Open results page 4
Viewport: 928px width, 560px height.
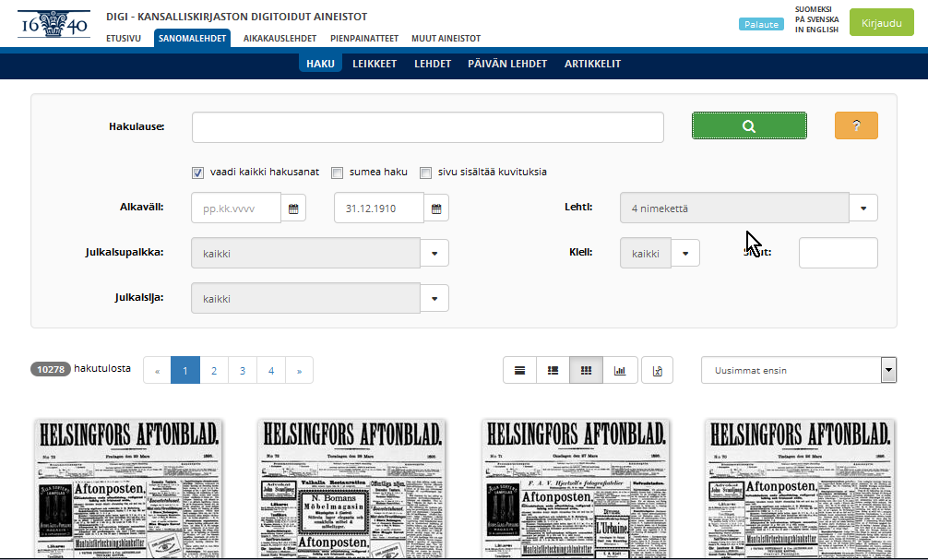pos(271,371)
